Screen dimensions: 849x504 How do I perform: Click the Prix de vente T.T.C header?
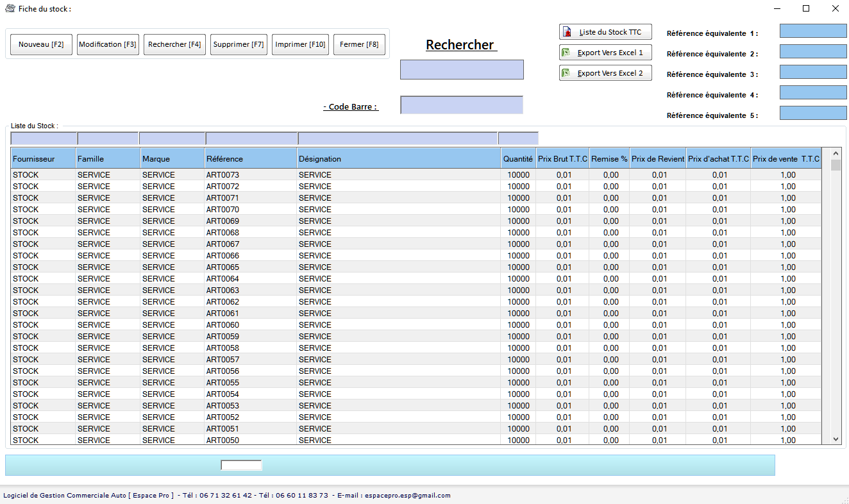[x=786, y=159]
